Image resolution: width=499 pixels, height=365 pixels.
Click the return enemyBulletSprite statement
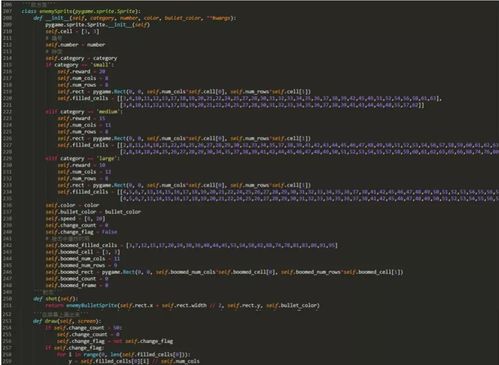pos(183,305)
